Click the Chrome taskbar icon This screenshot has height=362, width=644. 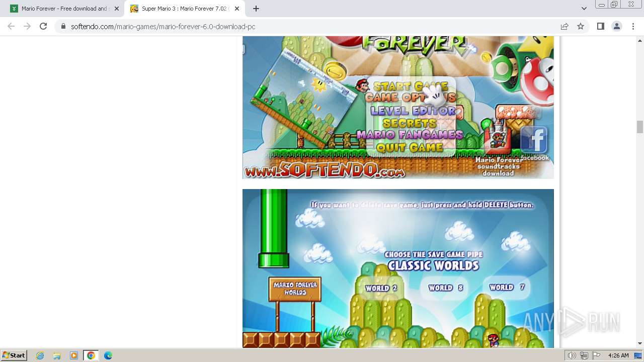(91, 355)
